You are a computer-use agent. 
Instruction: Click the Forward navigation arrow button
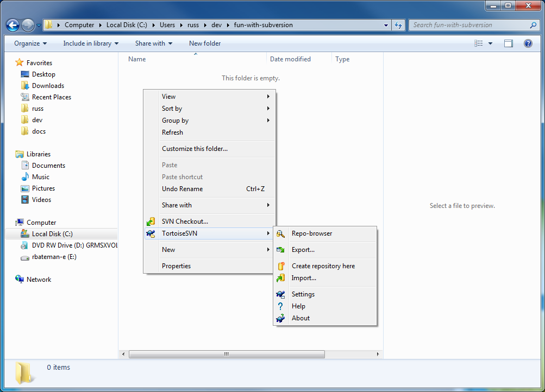tap(28, 25)
